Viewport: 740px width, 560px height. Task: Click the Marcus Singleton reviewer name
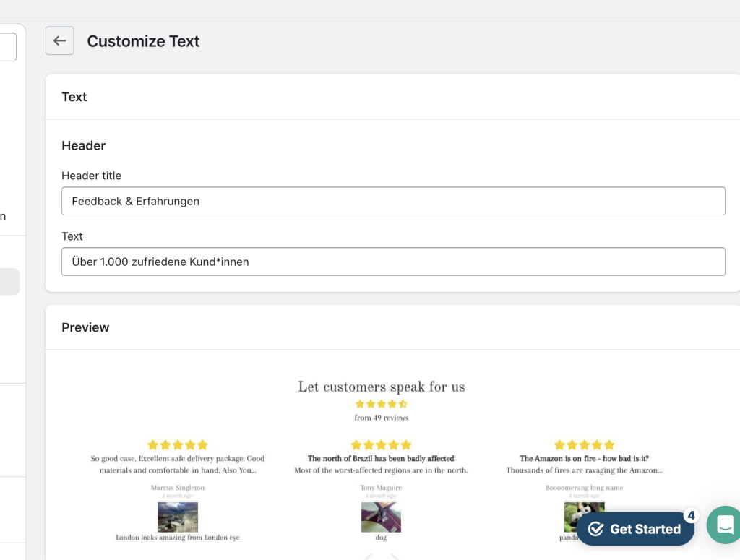(x=178, y=487)
